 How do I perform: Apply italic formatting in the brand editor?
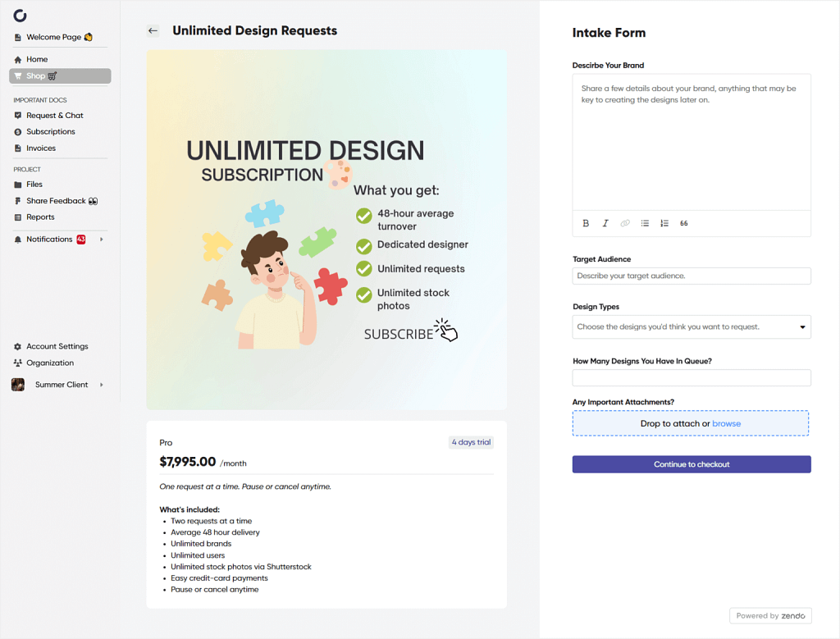[x=605, y=223]
